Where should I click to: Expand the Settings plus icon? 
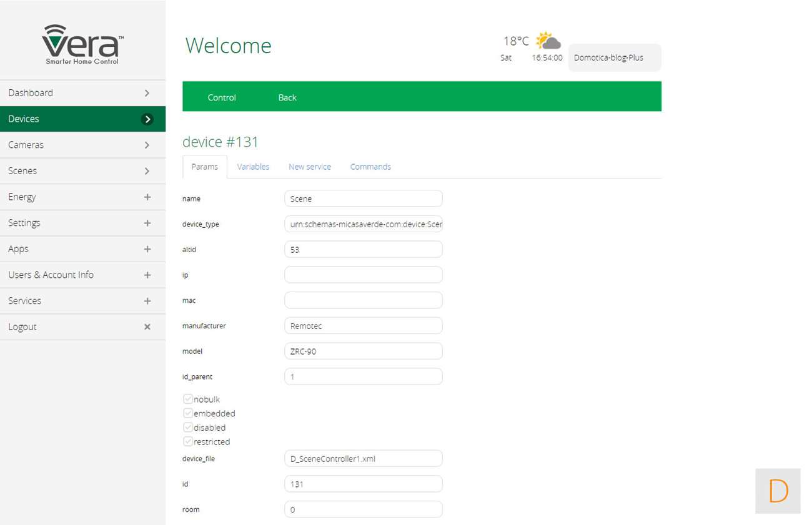point(147,223)
